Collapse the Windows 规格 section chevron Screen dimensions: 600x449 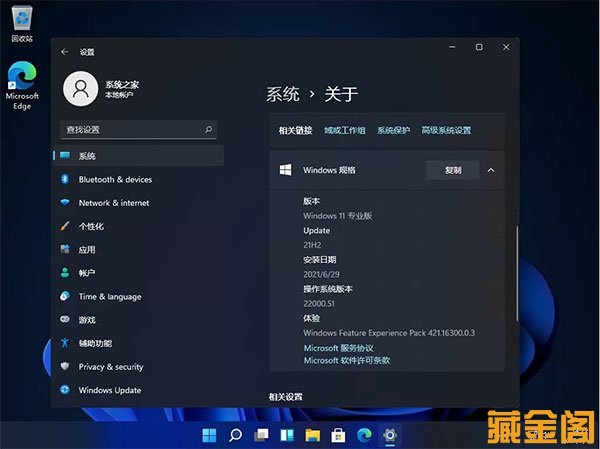pyautogui.click(x=491, y=170)
